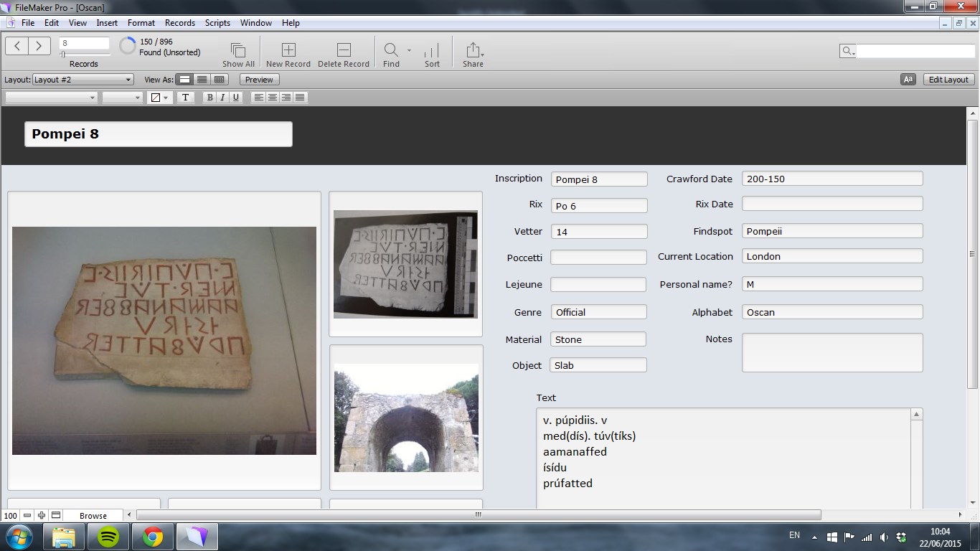
Task: Switch to View As Form
Action: coord(185,80)
